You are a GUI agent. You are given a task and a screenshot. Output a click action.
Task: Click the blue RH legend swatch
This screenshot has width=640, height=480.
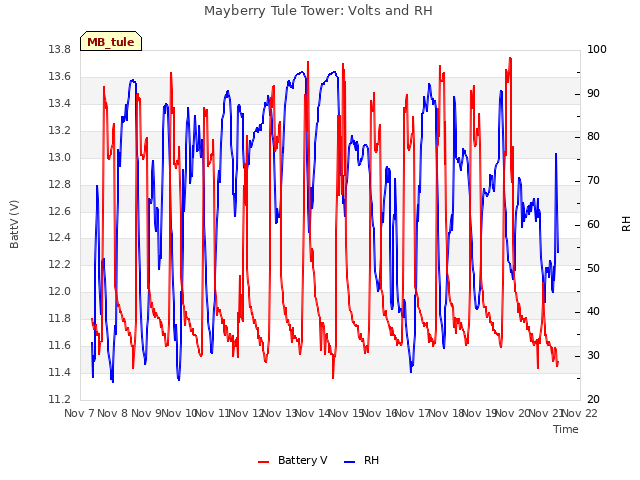pos(349,462)
